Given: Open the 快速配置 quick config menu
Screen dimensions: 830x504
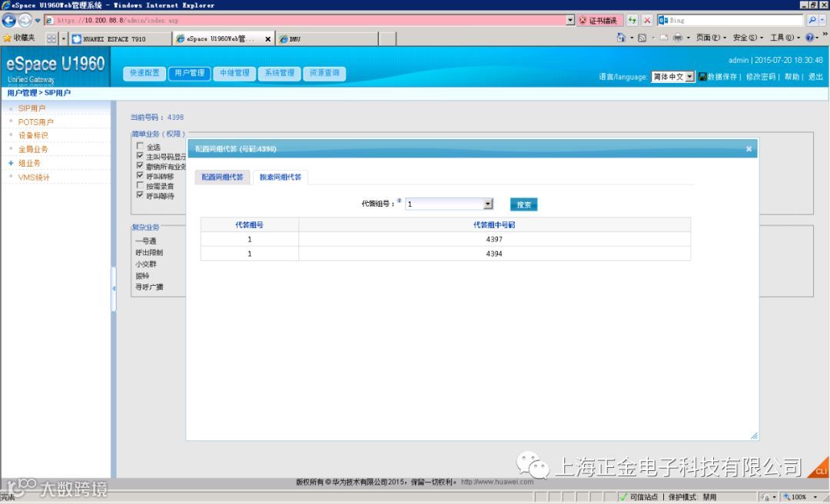Looking at the screenshot, I should click(144, 73).
